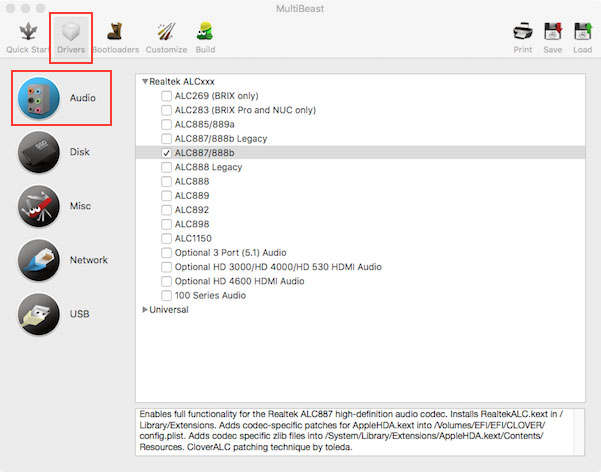601x472 pixels.
Task: Click the Audio sidebar label
Action: [83, 98]
